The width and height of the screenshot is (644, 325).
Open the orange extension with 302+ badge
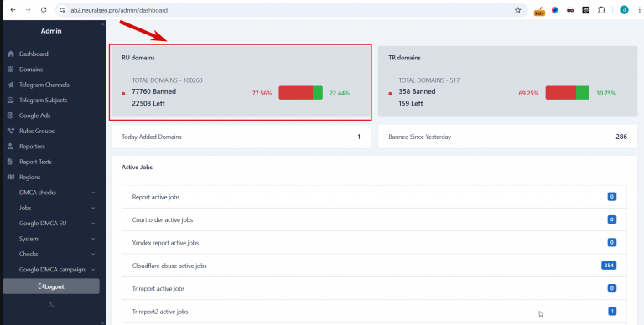(539, 11)
